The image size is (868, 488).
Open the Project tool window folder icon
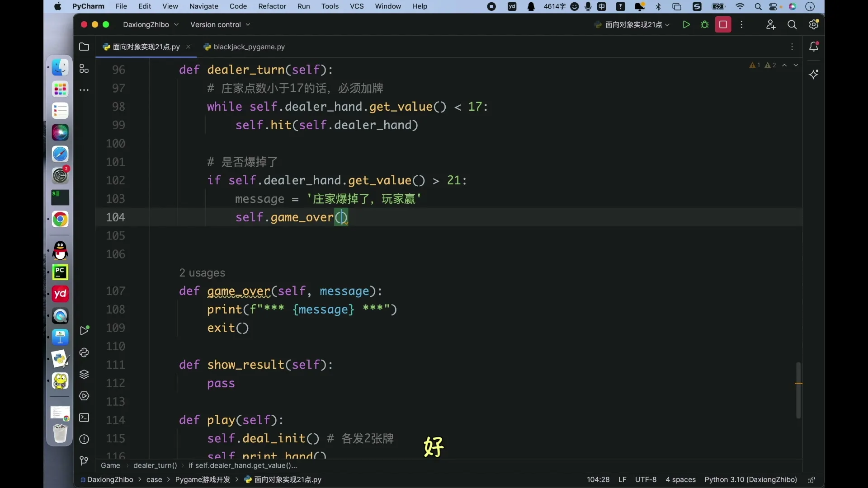coord(84,47)
